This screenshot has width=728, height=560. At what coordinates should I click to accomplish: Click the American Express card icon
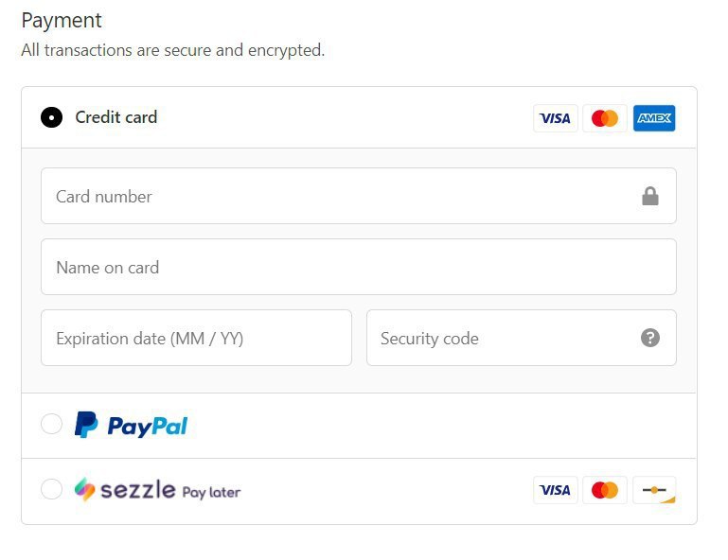[x=654, y=118]
